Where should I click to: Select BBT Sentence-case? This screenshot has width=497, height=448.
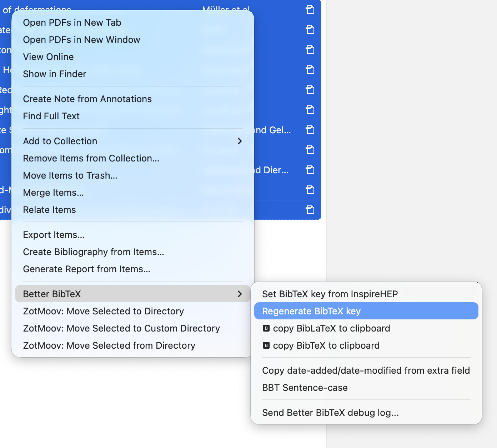366,388
